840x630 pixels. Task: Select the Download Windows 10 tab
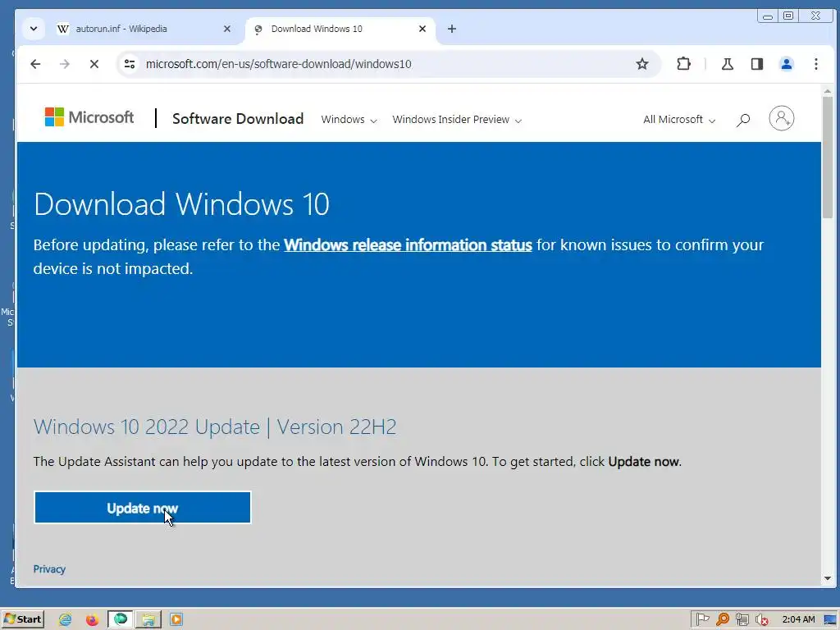340,29
